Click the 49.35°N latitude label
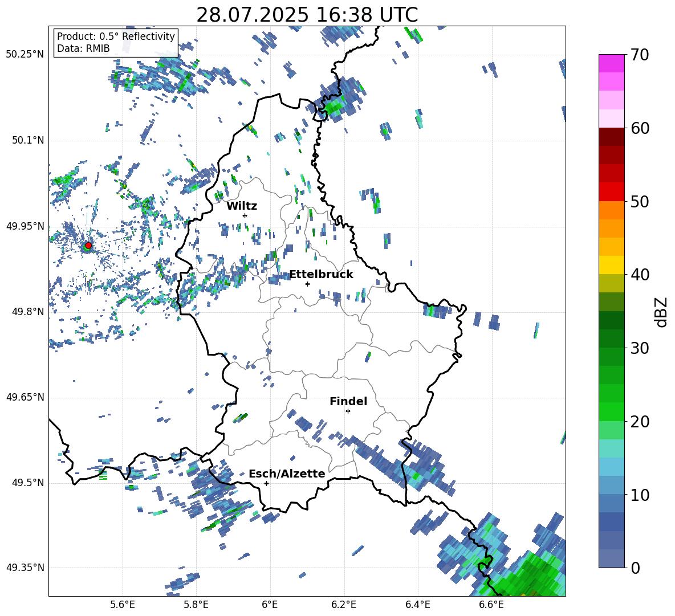This screenshot has width=675, height=616. [x=25, y=568]
